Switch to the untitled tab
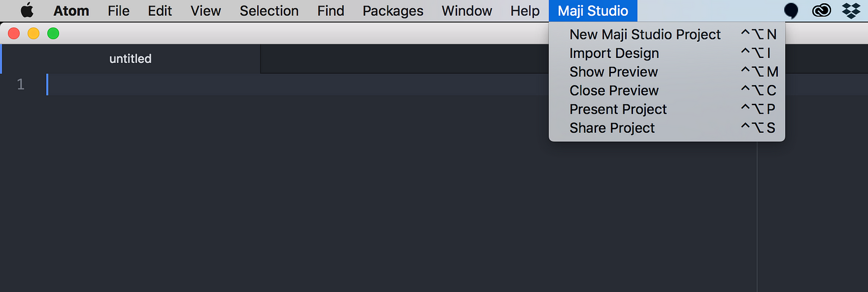 coord(130,59)
